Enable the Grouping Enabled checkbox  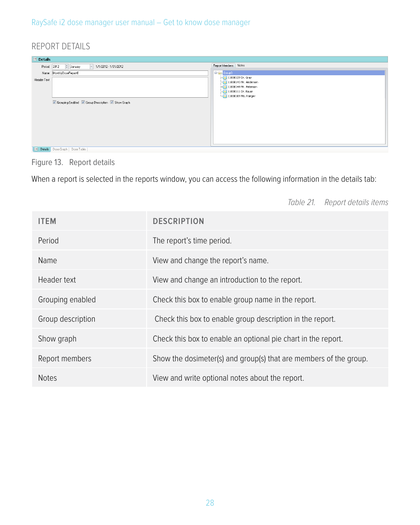pyautogui.click(x=54, y=102)
